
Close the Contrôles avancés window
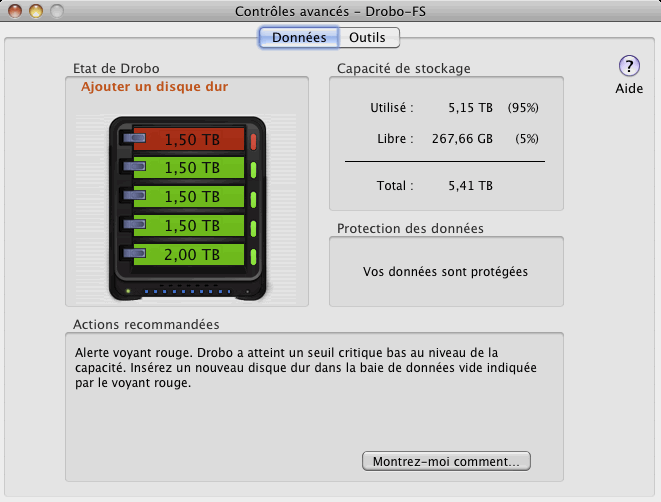15,11
